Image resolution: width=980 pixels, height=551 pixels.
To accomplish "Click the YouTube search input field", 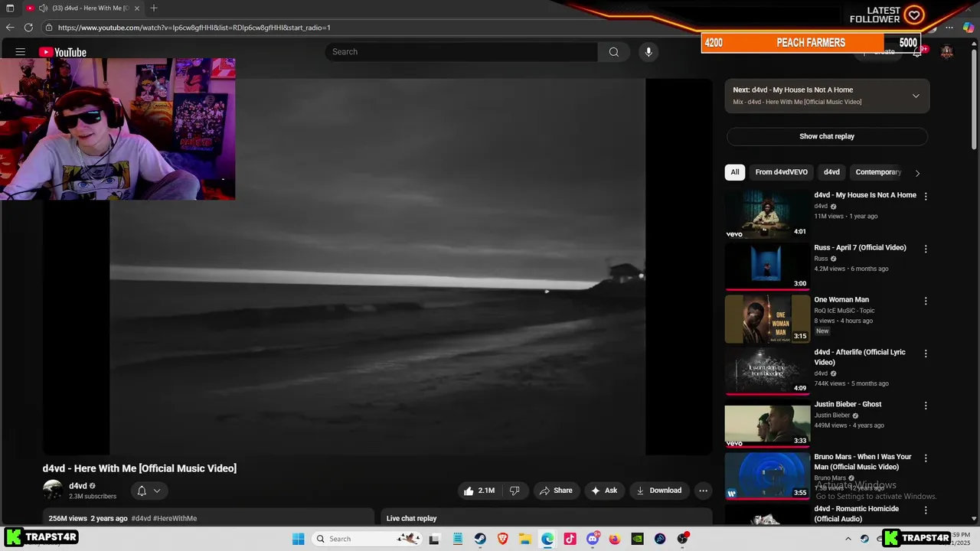I will (x=462, y=52).
